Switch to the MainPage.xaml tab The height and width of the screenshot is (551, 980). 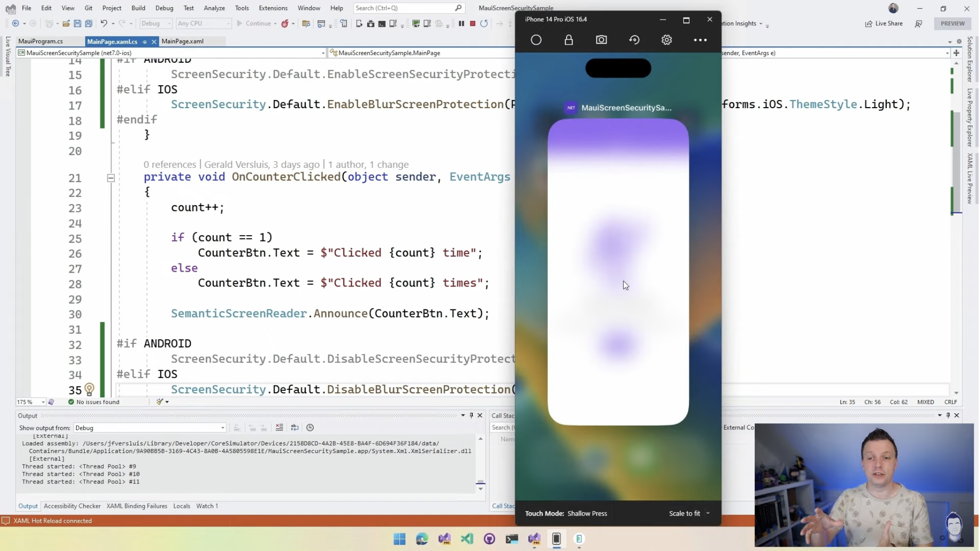182,41
